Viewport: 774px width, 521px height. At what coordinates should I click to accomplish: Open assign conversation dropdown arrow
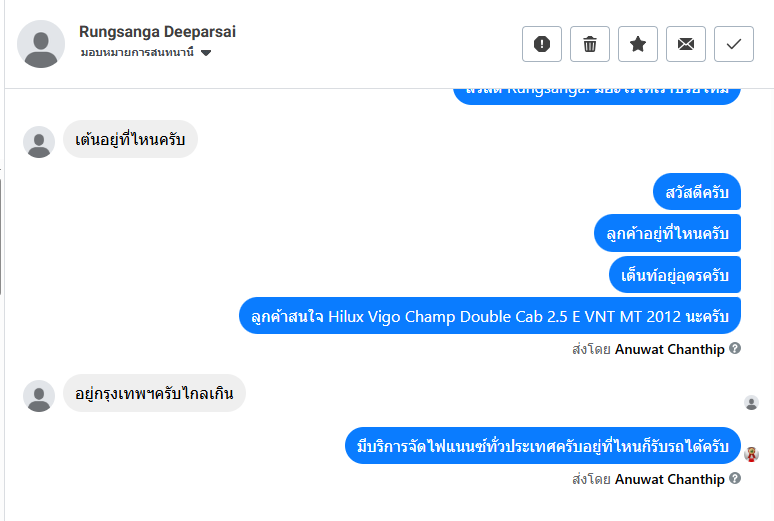[x=206, y=53]
